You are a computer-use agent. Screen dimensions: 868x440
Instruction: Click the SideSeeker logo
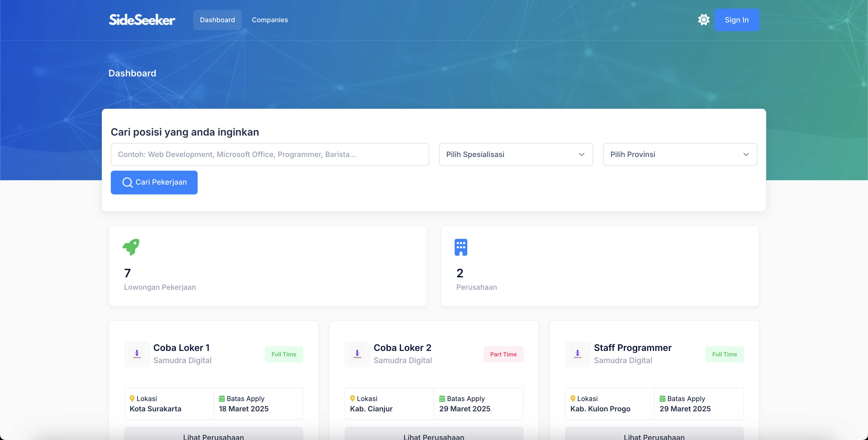click(142, 20)
